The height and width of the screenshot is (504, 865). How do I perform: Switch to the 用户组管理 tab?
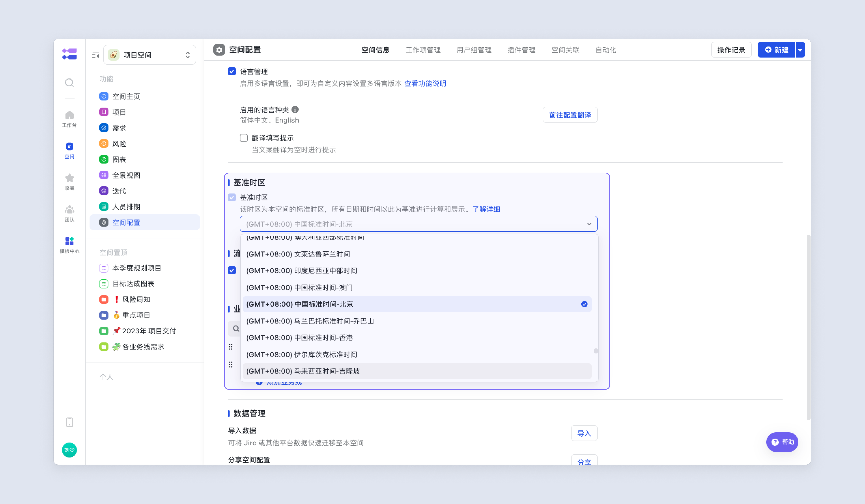coord(474,50)
